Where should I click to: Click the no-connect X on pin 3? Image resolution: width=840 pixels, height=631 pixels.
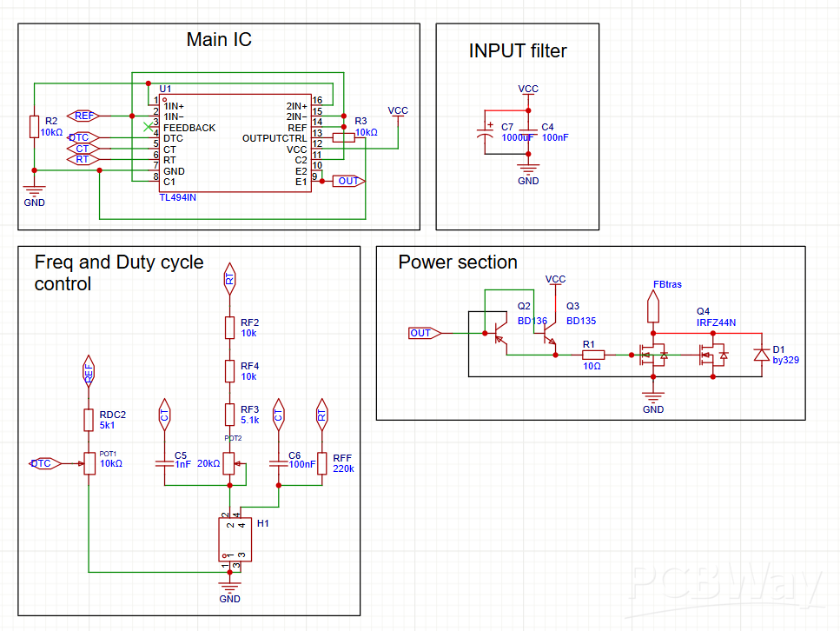point(149,127)
